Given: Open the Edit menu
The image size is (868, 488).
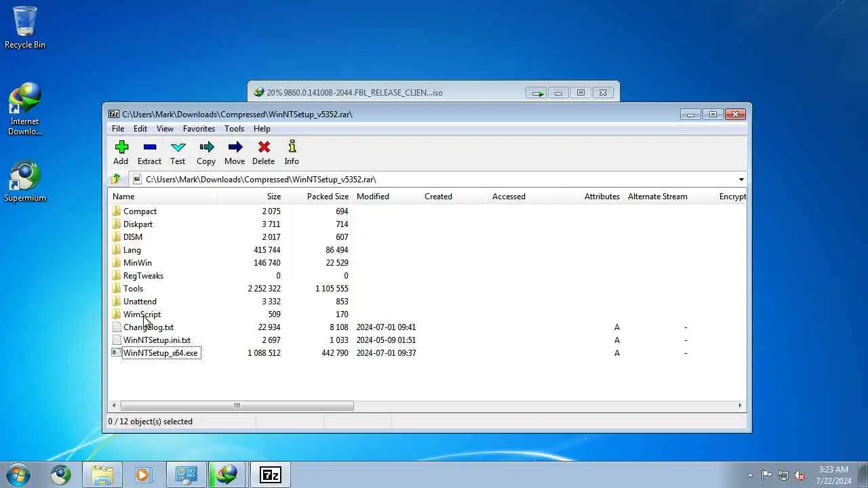Looking at the screenshot, I should pyautogui.click(x=140, y=129).
